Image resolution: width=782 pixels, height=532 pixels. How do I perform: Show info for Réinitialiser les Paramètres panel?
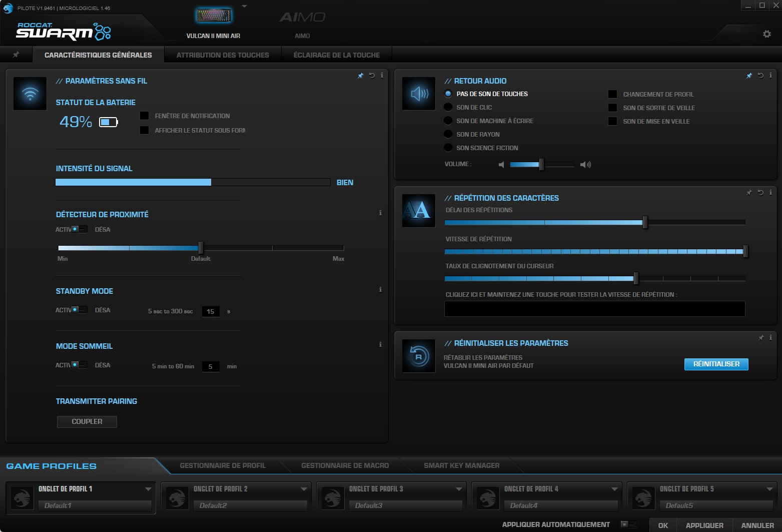[770, 338]
